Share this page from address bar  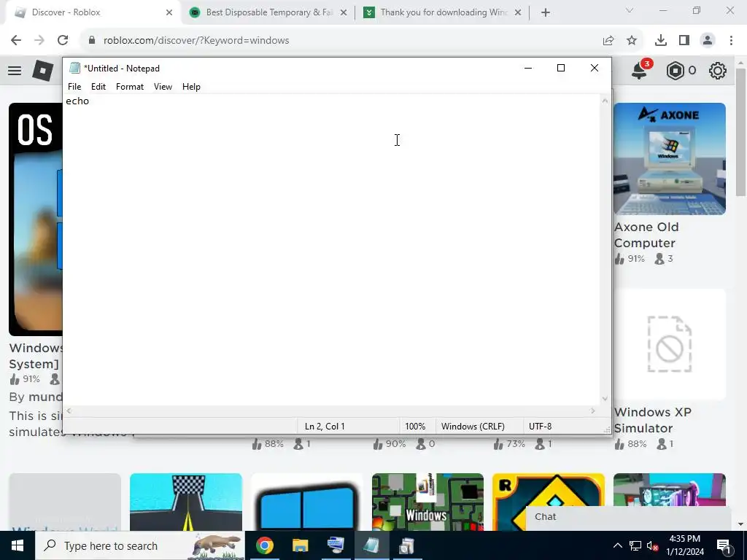coord(608,41)
